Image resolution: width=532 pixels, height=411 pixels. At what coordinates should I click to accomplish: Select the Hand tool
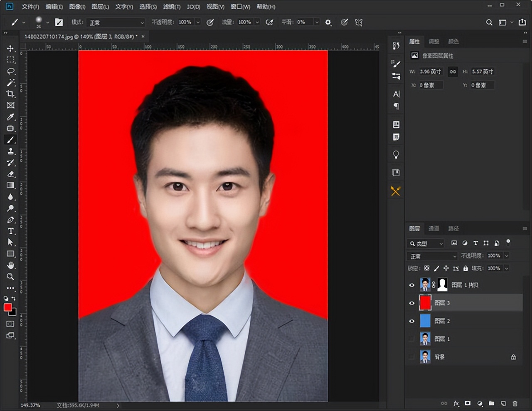coord(10,265)
